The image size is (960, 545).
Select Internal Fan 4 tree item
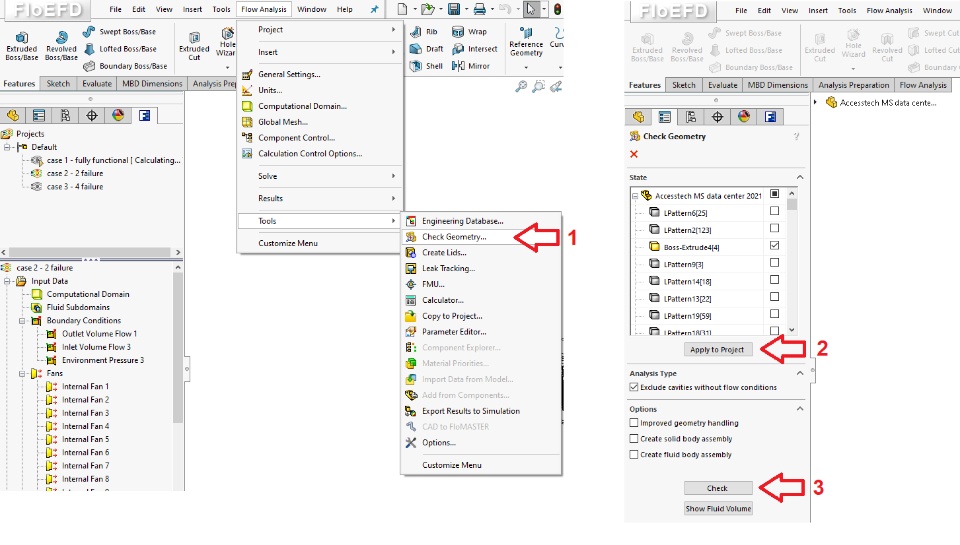[85, 426]
